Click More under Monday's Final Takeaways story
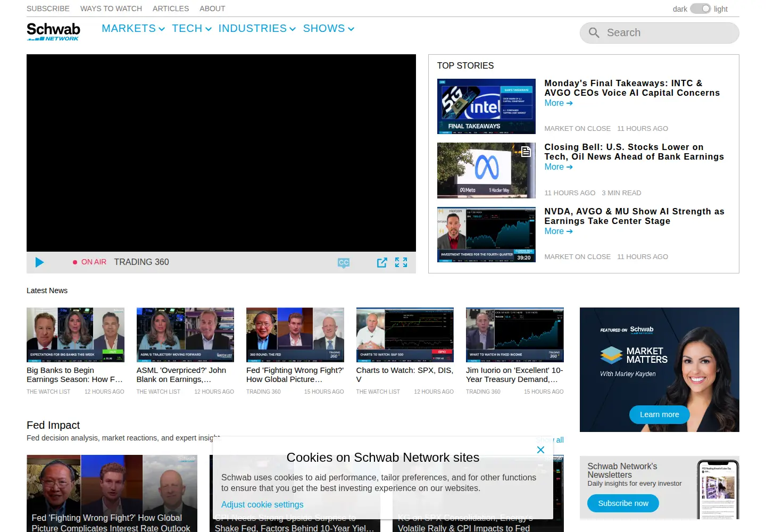This screenshot has width=766, height=532. [559, 103]
